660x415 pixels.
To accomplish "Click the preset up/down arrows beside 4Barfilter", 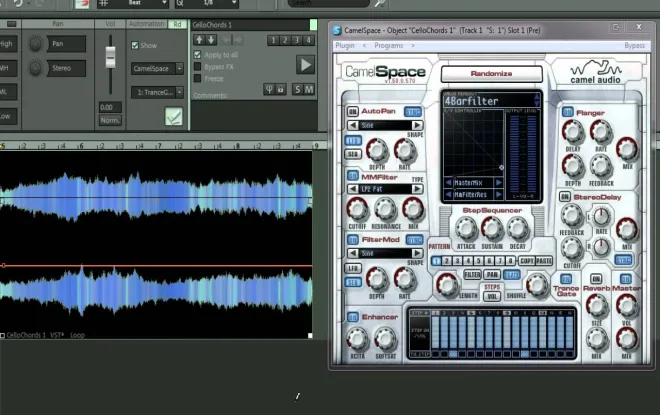I will point(536,100).
